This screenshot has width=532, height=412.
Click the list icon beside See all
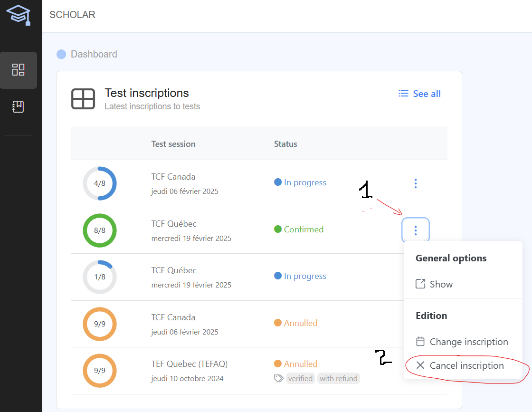click(x=403, y=94)
